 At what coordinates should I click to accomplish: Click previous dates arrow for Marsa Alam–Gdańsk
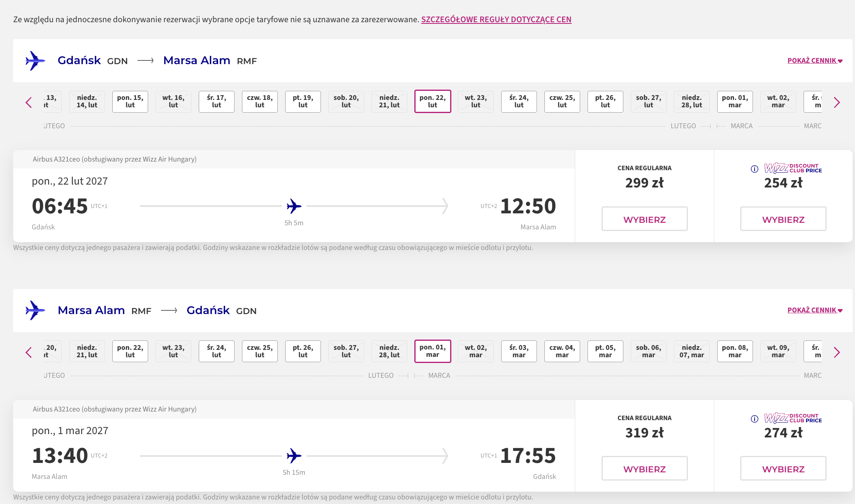[29, 352]
